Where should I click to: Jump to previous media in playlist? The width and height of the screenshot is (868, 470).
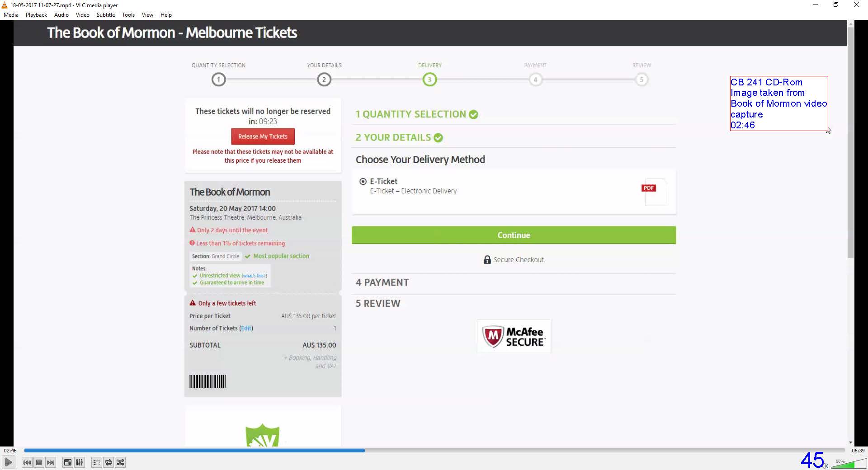pos(27,462)
